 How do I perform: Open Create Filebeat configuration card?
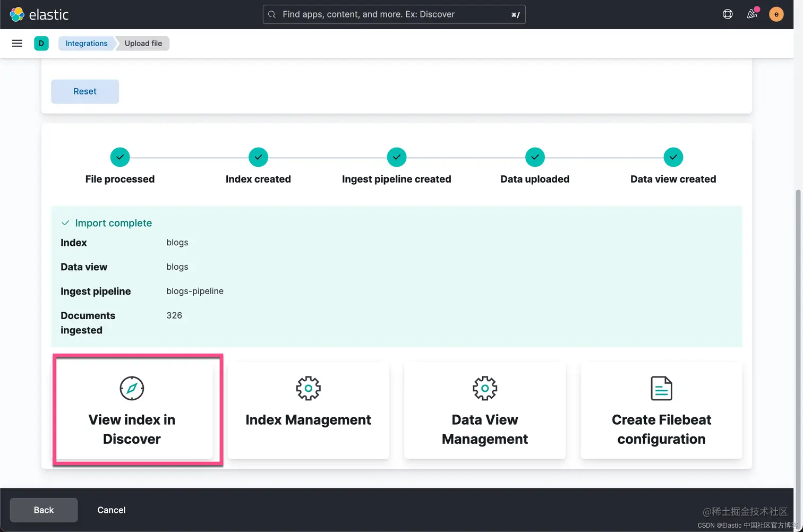pos(661,410)
